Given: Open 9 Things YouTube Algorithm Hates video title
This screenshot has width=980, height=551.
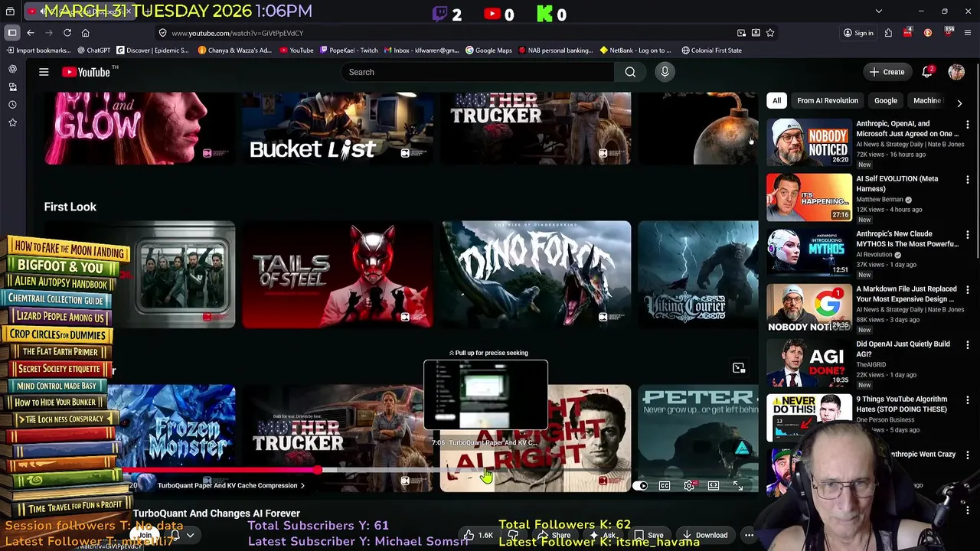Looking at the screenshot, I should pos(901,404).
